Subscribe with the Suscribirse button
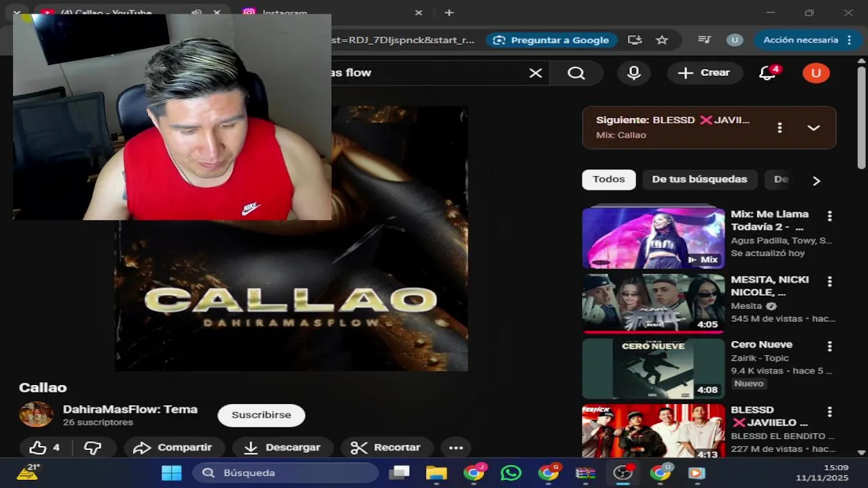 (x=261, y=415)
